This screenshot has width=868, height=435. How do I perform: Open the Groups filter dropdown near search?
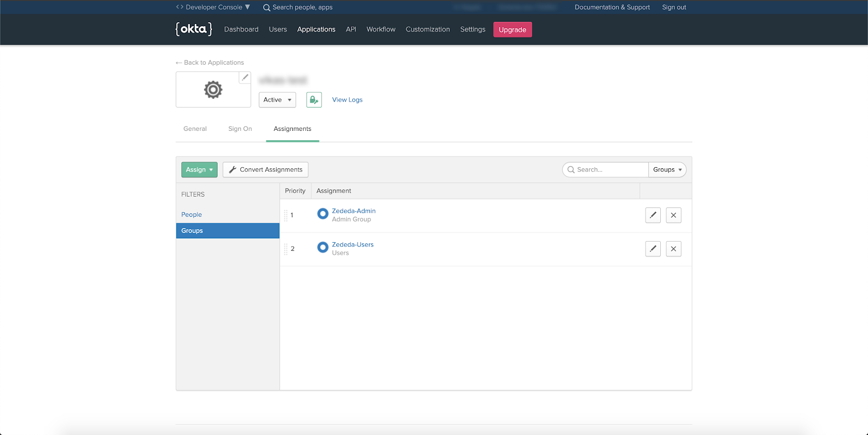click(667, 170)
